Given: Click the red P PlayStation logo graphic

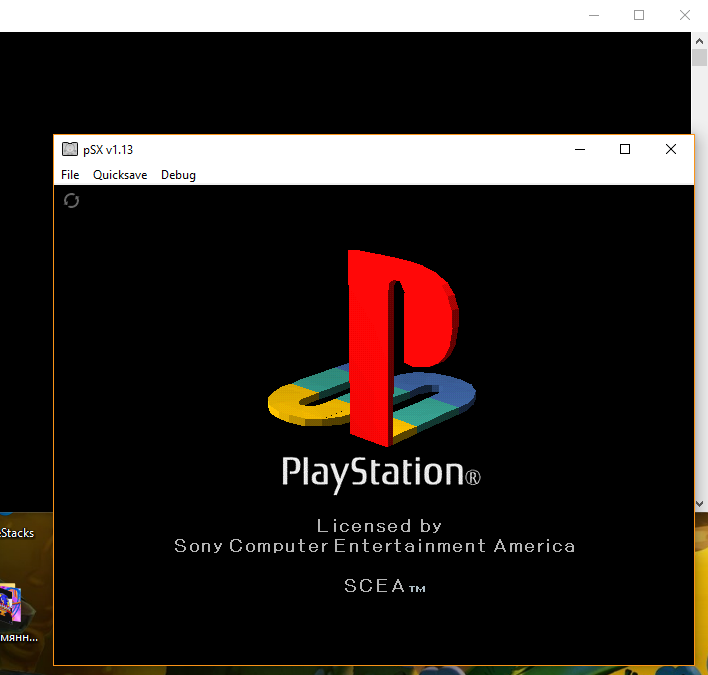Looking at the screenshot, I should tap(402, 348).
